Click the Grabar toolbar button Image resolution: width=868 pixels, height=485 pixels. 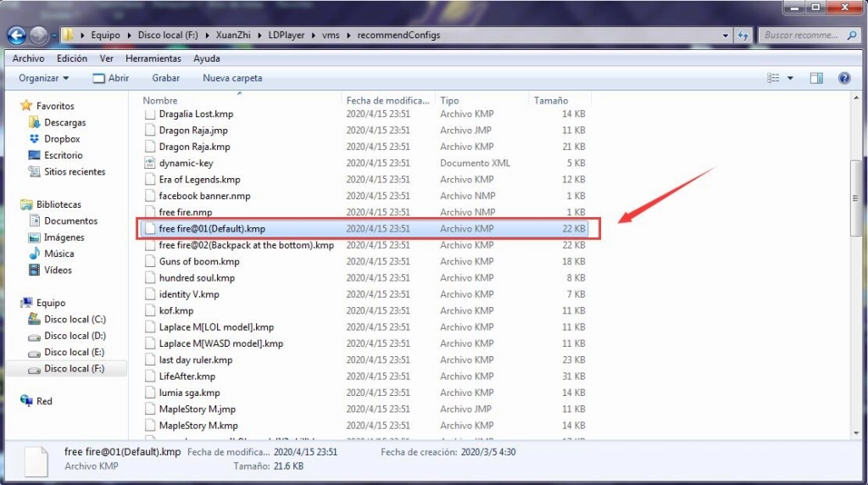(x=165, y=78)
